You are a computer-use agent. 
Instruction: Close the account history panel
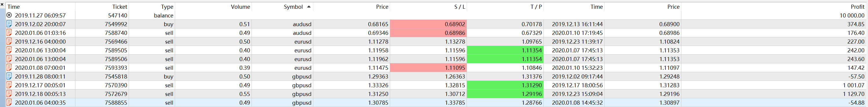click(2, 4)
